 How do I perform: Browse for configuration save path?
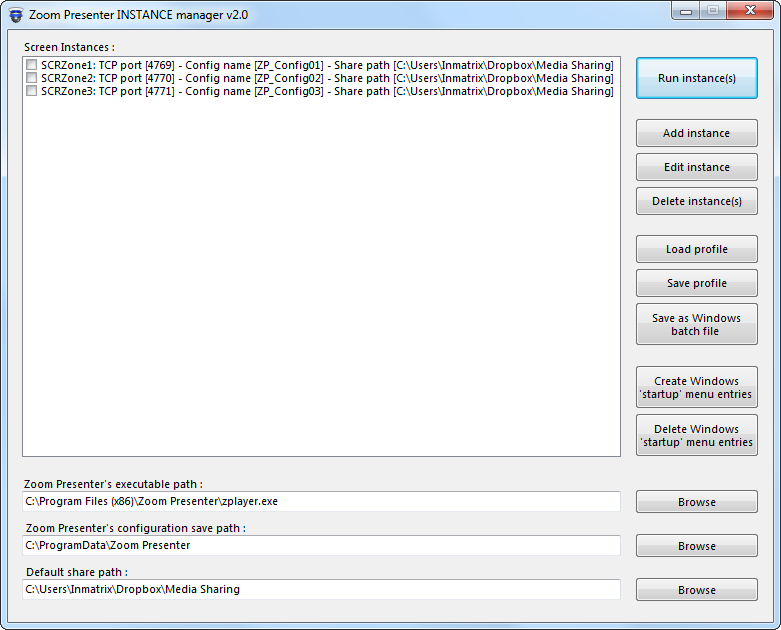click(x=696, y=545)
